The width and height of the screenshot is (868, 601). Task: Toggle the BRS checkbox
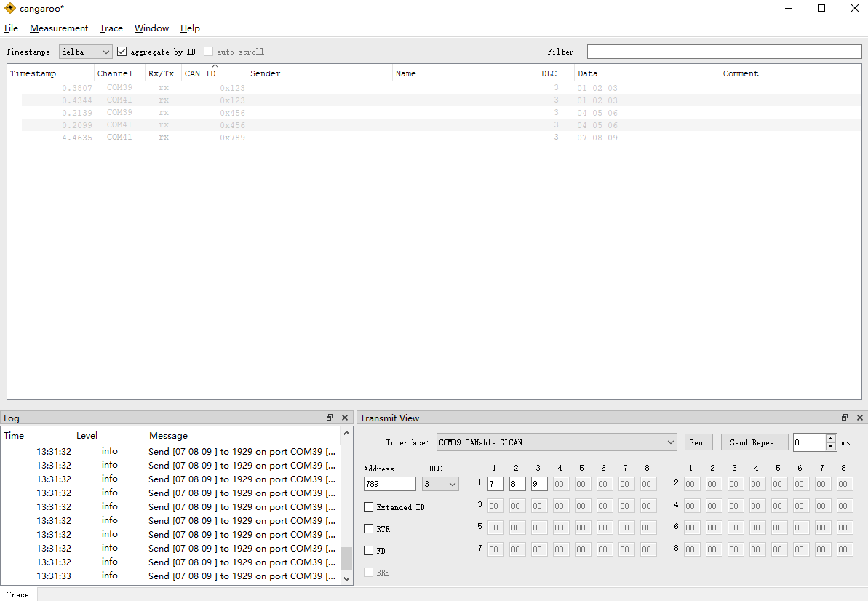click(369, 572)
